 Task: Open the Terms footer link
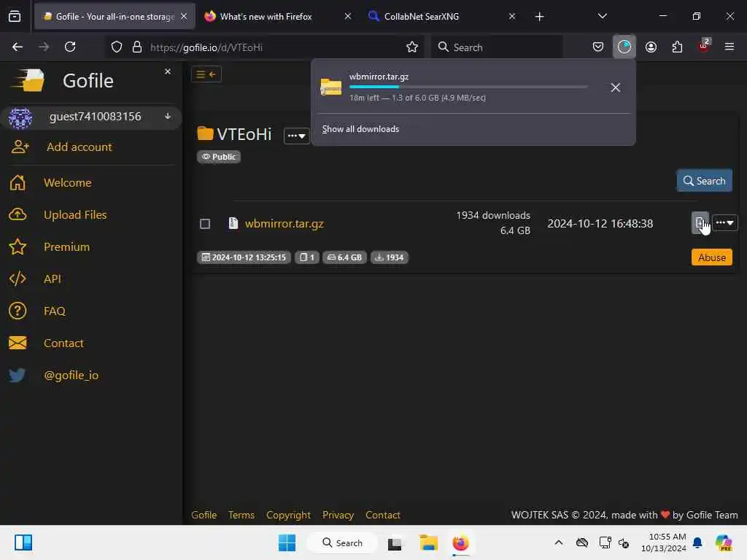click(x=241, y=515)
